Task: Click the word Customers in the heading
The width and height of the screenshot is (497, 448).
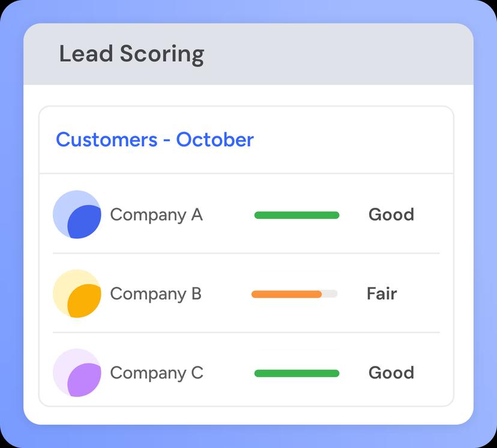Action: pyautogui.click(x=106, y=140)
